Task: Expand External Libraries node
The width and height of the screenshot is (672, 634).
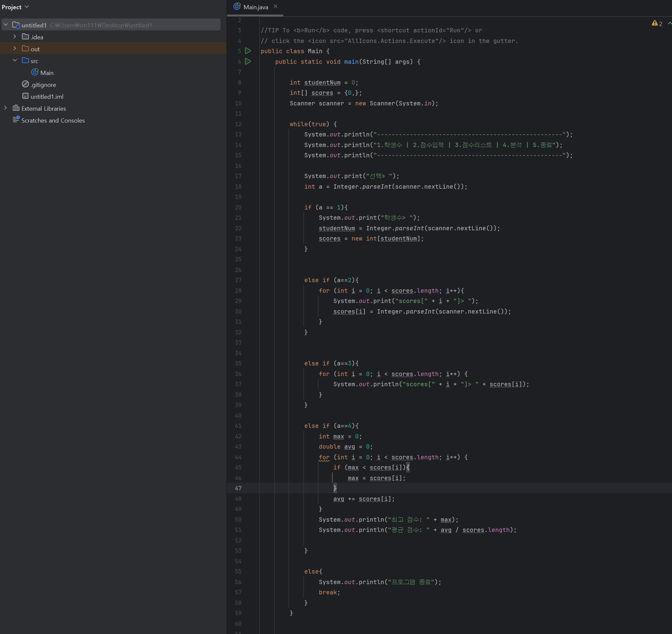Action: click(5, 108)
